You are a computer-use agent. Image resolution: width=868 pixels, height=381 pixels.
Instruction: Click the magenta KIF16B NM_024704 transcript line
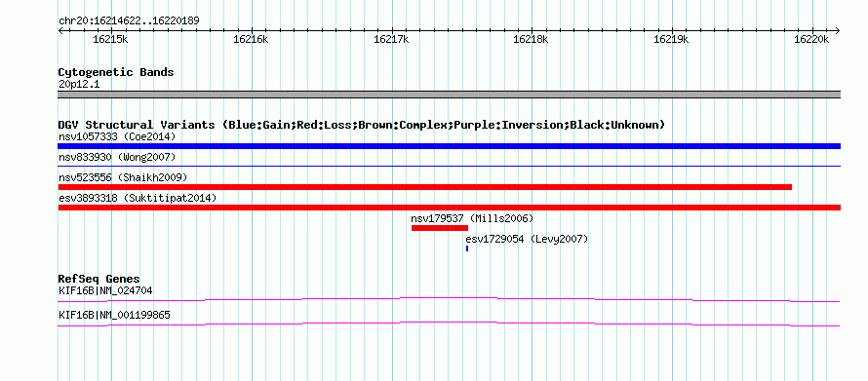click(x=449, y=299)
